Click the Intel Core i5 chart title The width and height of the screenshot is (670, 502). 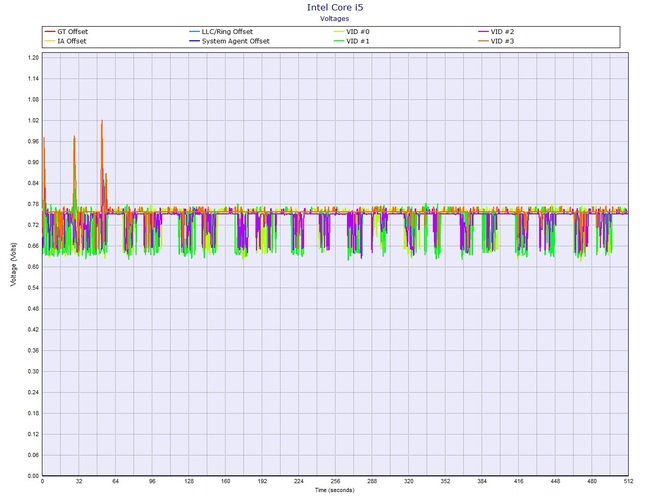[335, 7]
